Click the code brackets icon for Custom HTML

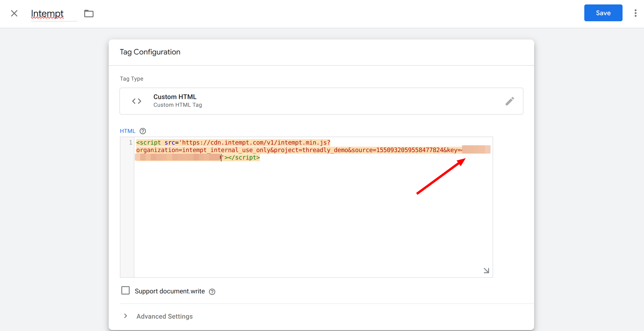(x=137, y=101)
